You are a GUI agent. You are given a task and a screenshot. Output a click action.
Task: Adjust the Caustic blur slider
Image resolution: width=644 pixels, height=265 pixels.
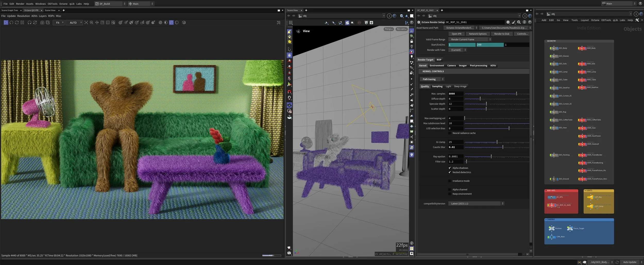point(497,147)
